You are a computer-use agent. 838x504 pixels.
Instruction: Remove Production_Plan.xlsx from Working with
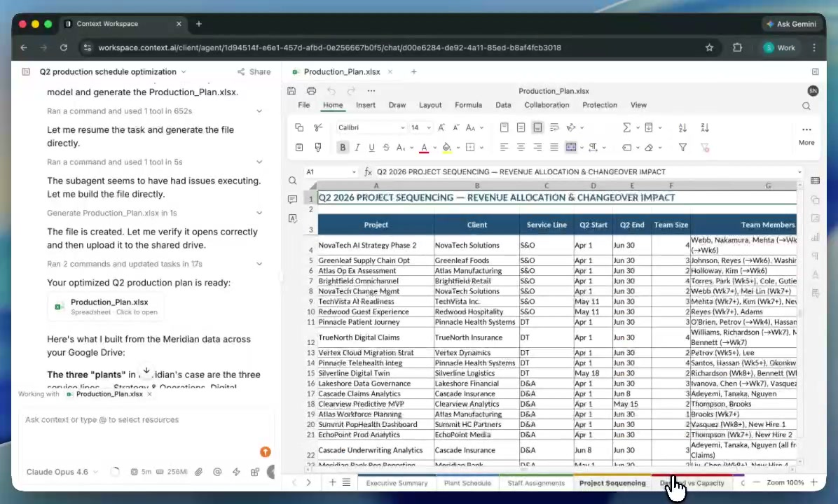tap(150, 394)
